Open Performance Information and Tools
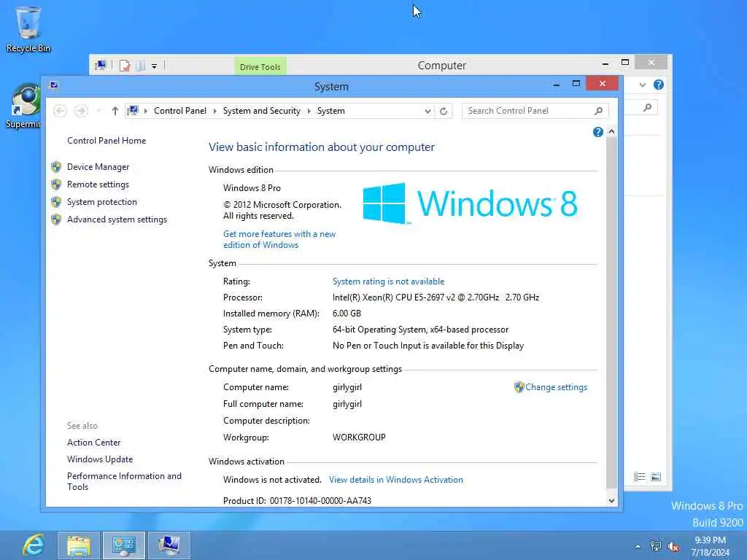Viewport: 747px width, 560px height. point(124,481)
